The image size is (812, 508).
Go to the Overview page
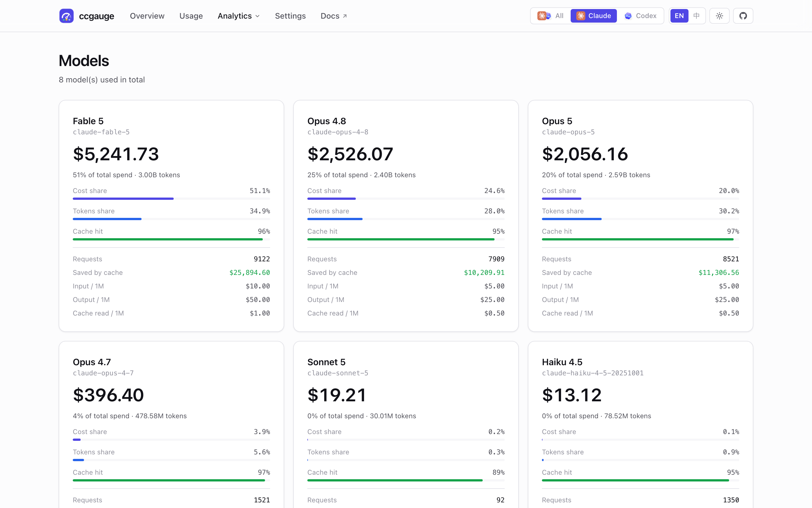(x=147, y=16)
